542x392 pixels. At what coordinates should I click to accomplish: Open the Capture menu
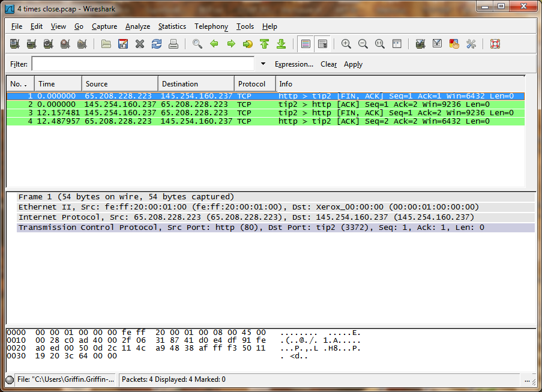[x=104, y=26]
